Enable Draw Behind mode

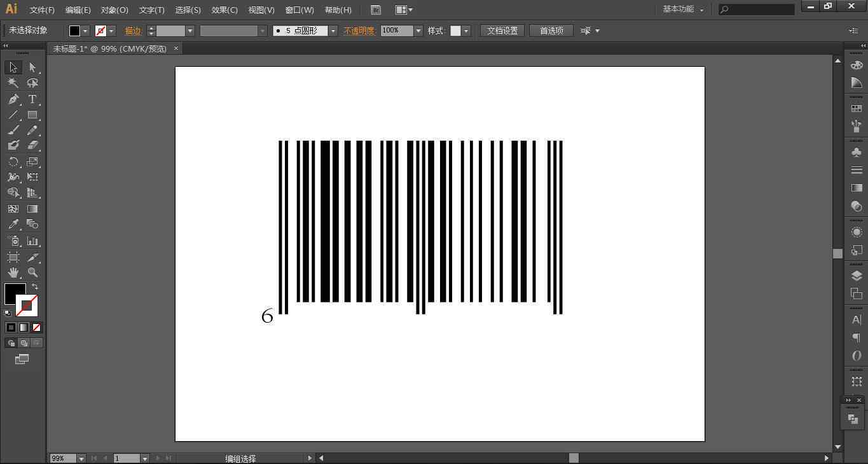coord(24,343)
